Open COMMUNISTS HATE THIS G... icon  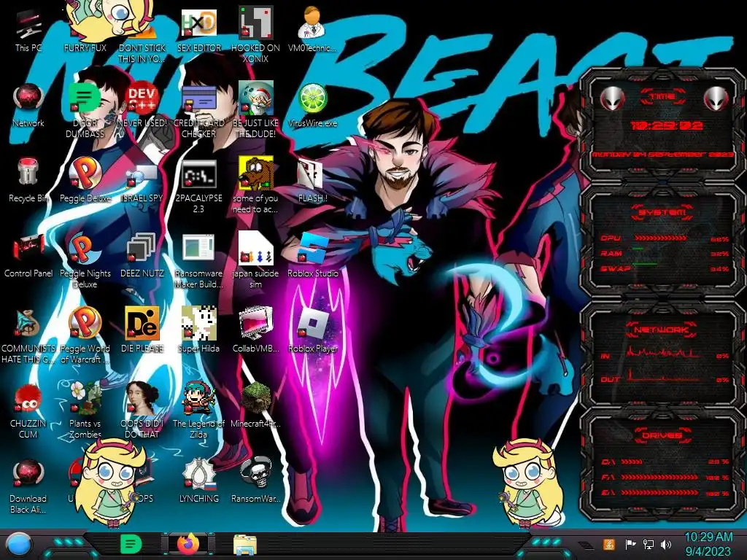[28, 335]
